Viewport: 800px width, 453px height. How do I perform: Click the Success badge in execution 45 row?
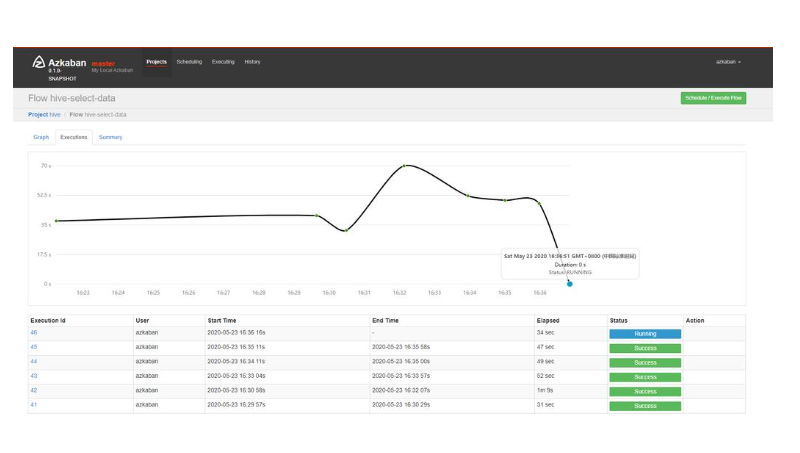(x=645, y=348)
